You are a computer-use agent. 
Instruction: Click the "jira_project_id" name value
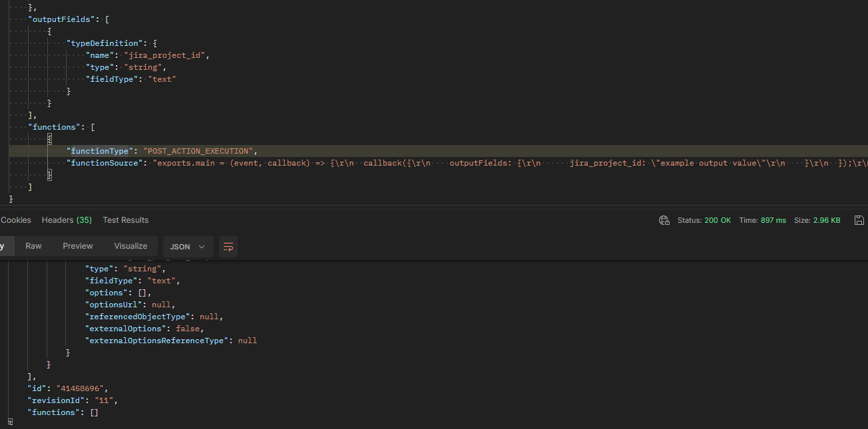166,55
